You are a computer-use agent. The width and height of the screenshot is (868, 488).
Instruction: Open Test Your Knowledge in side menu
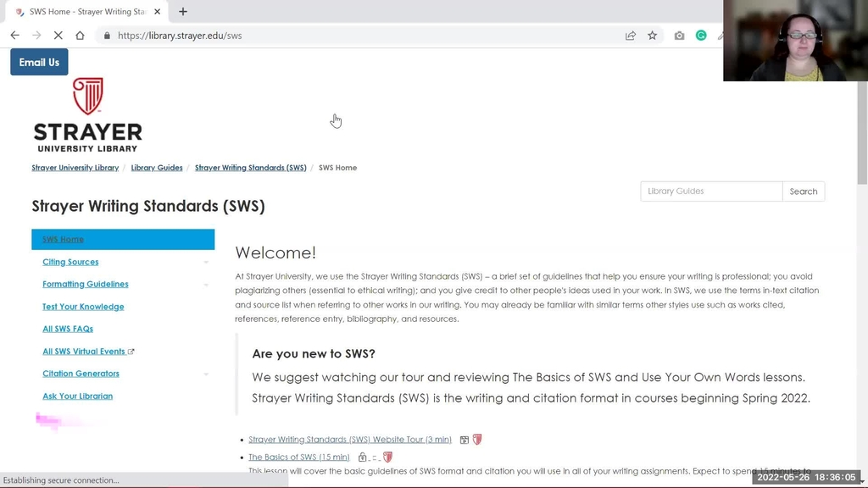[x=83, y=307]
